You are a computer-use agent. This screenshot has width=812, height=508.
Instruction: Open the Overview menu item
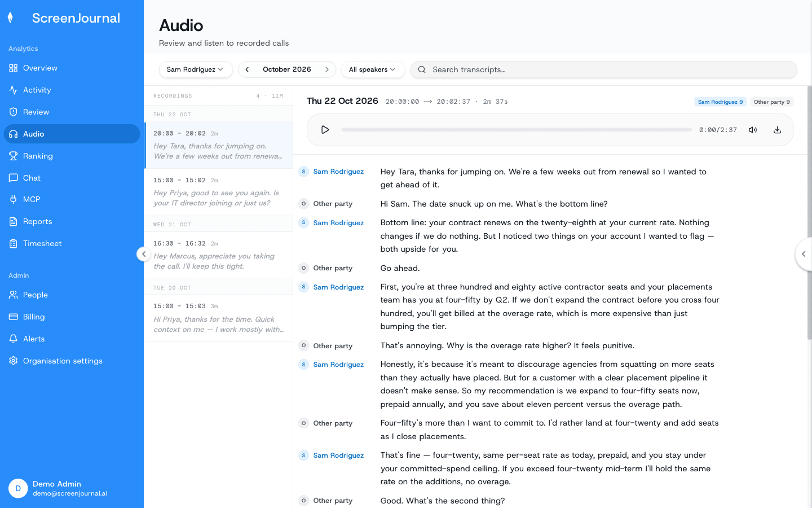click(72, 68)
